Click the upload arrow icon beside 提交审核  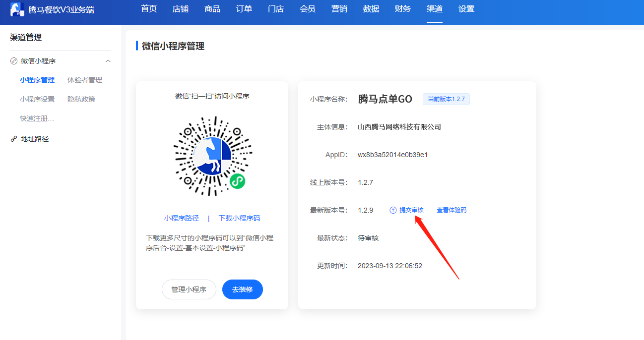pyautogui.click(x=393, y=210)
